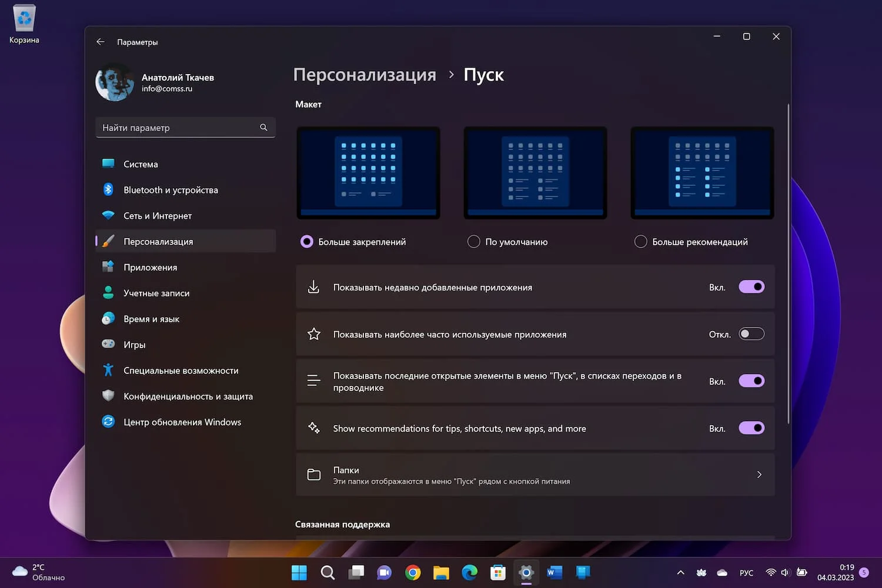Select Персонализация in sidebar
882x588 pixels.
(x=186, y=241)
